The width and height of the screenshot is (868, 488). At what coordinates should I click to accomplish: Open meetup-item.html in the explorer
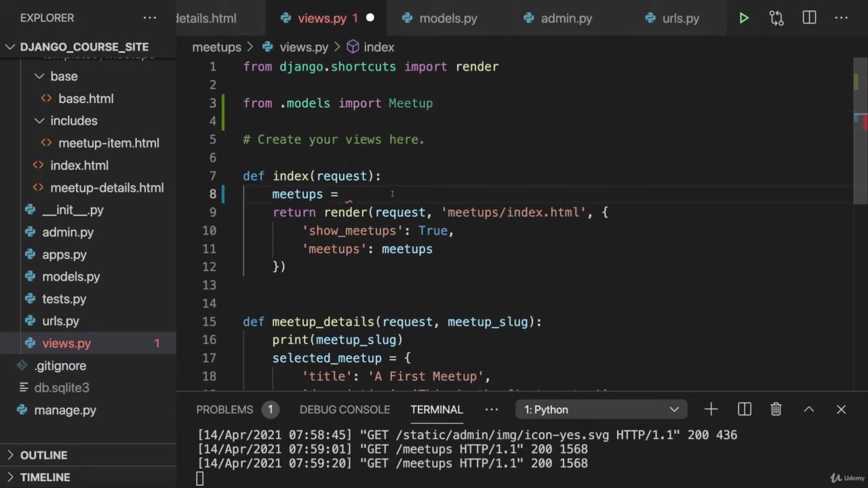tap(108, 143)
